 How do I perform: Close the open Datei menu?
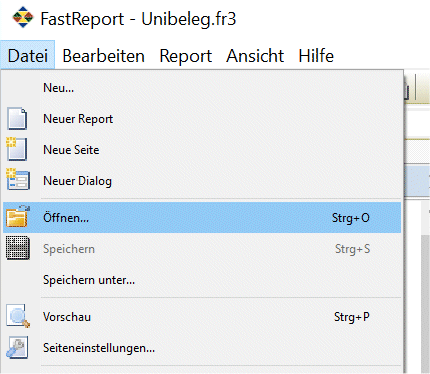(x=28, y=55)
